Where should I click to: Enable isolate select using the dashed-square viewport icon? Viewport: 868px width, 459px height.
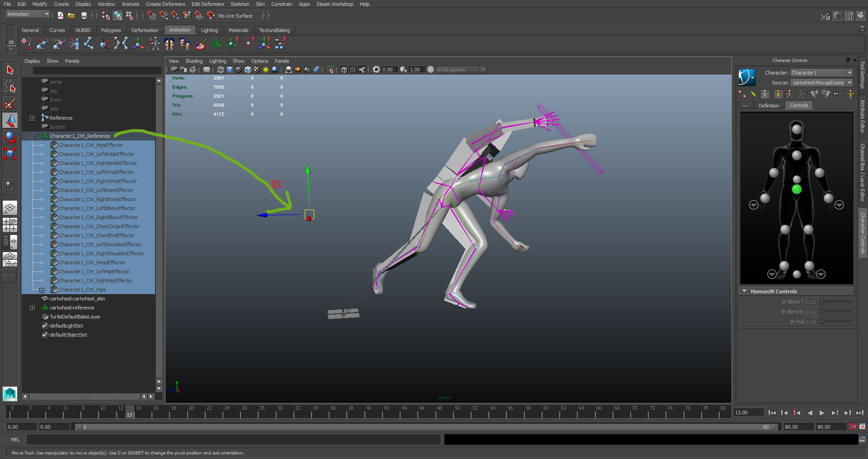click(330, 70)
